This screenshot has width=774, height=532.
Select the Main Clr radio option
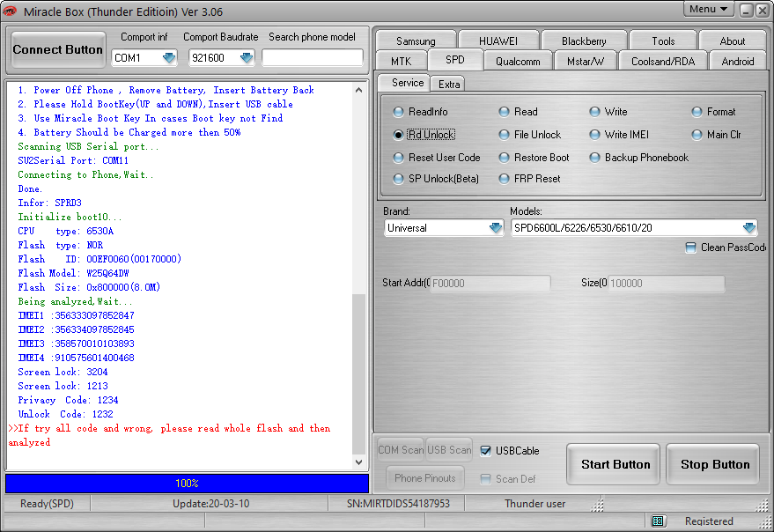716,135
